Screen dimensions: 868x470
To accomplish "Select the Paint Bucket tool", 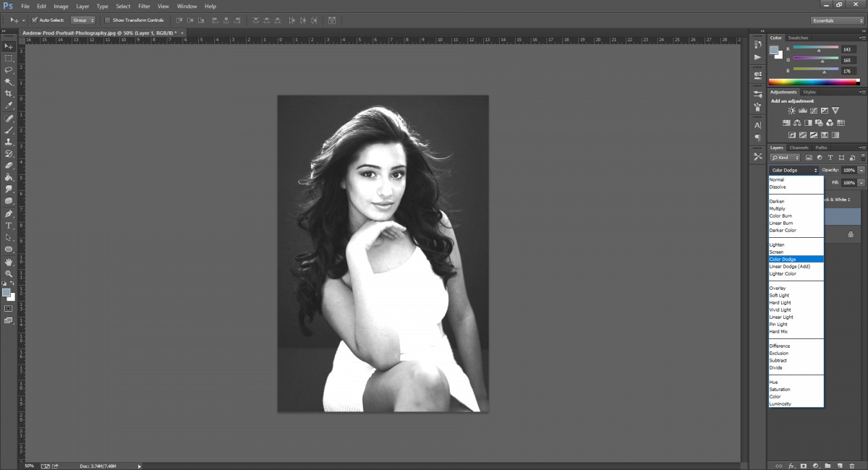I will tap(9, 177).
